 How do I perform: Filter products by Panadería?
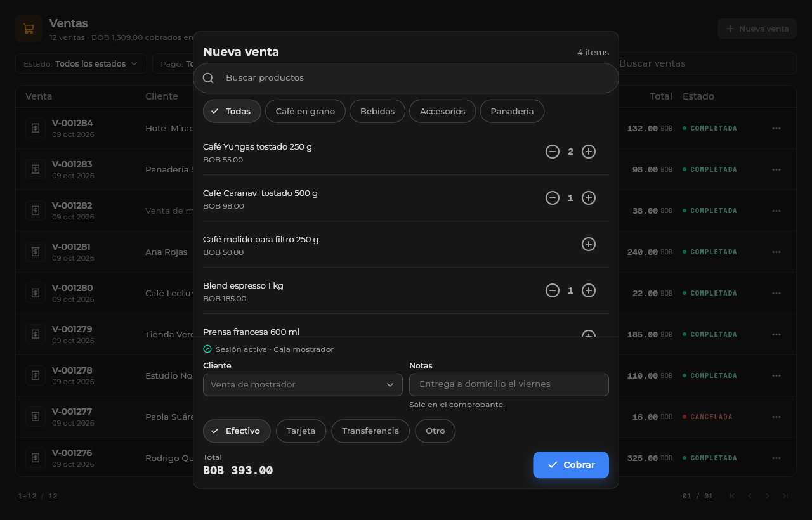coord(512,111)
